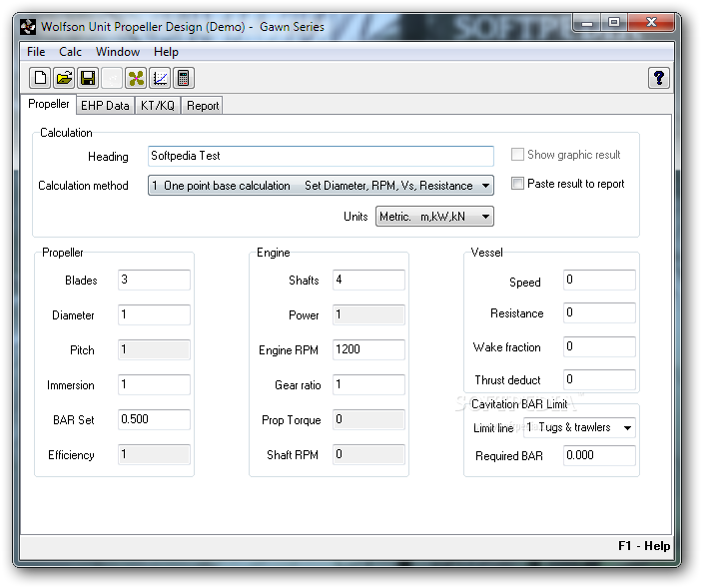Click the BAR Set input field
This screenshot has height=588, width=702.
coord(154,419)
